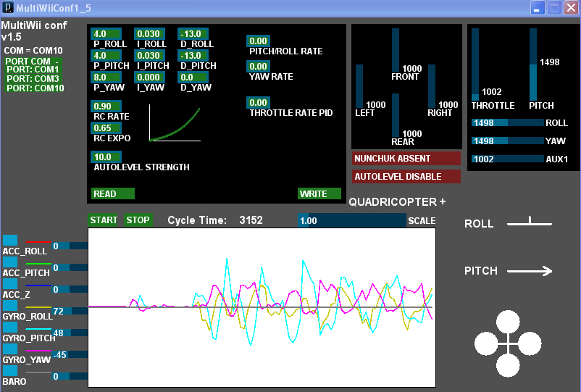Select the I_PITCH value field
581x392 pixels.
pos(149,56)
